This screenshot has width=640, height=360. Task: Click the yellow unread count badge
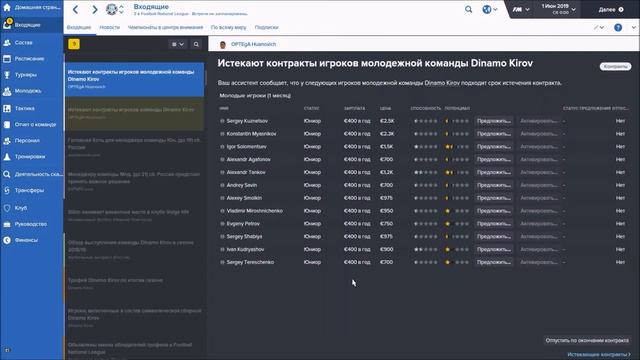pos(74,44)
